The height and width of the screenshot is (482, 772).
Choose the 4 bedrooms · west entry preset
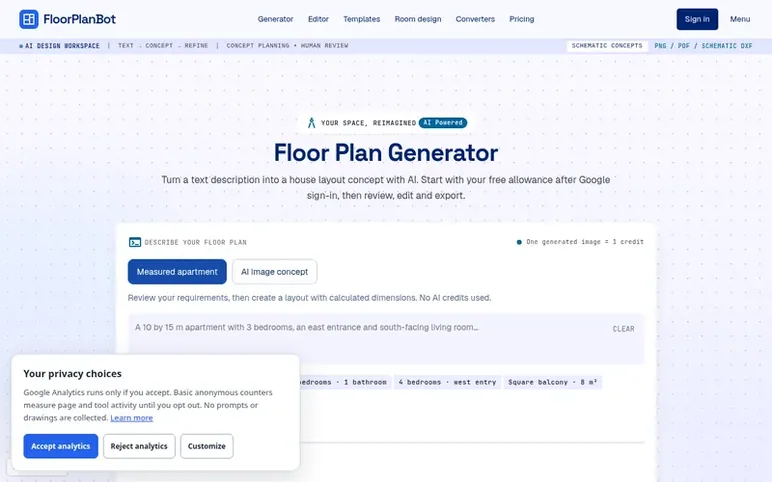coord(447,383)
